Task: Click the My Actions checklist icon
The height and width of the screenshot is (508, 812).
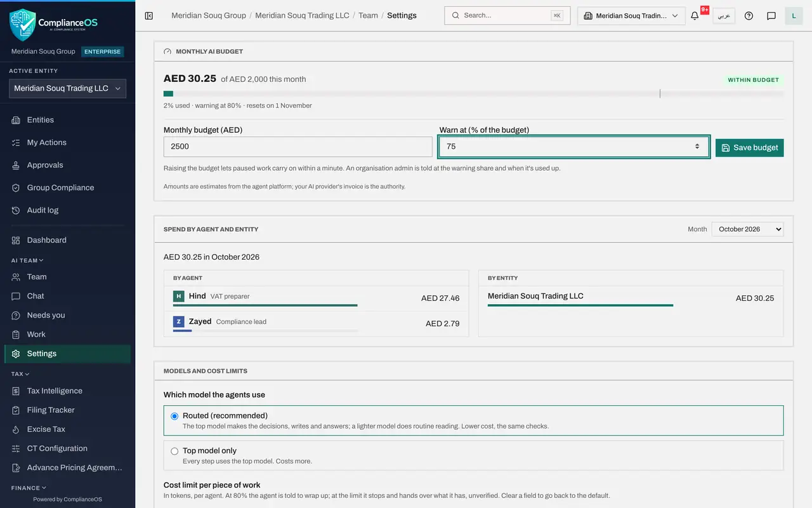Action: 16,143
